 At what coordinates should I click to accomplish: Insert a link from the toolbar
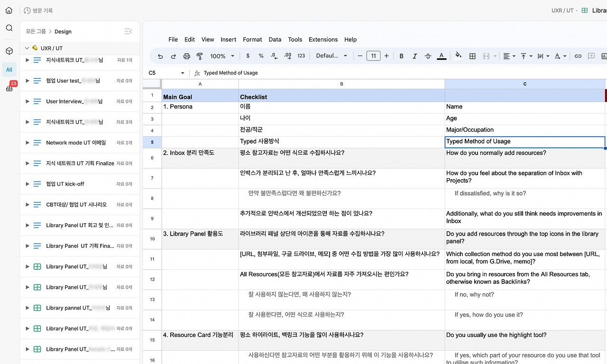tap(578, 56)
